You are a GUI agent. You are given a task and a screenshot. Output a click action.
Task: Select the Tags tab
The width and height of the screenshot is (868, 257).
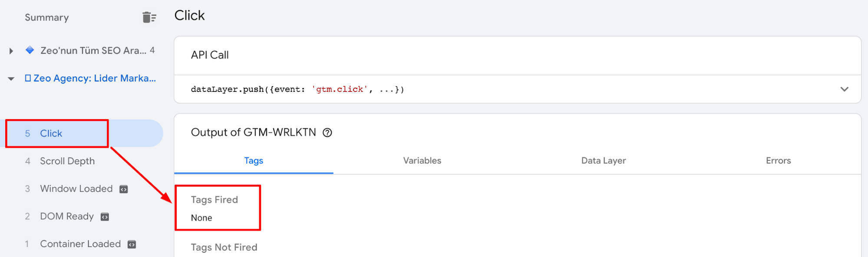254,160
